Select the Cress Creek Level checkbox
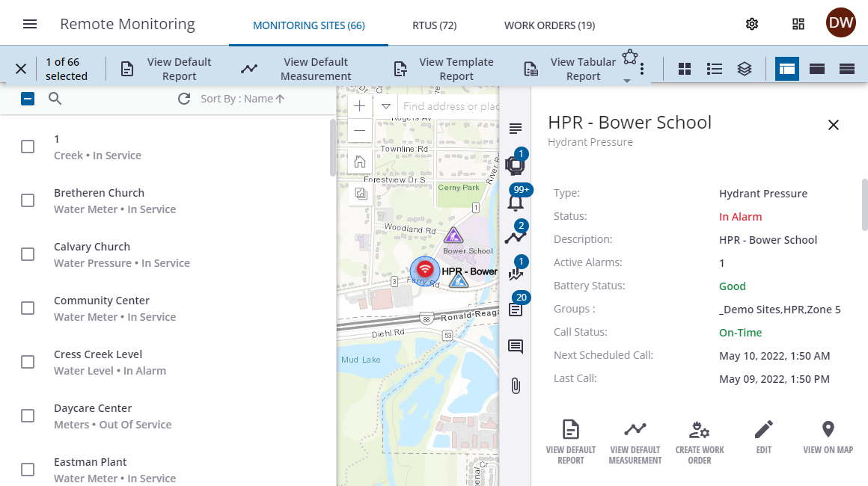The width and height of the screenshot is (868, 486). point(28,362)
